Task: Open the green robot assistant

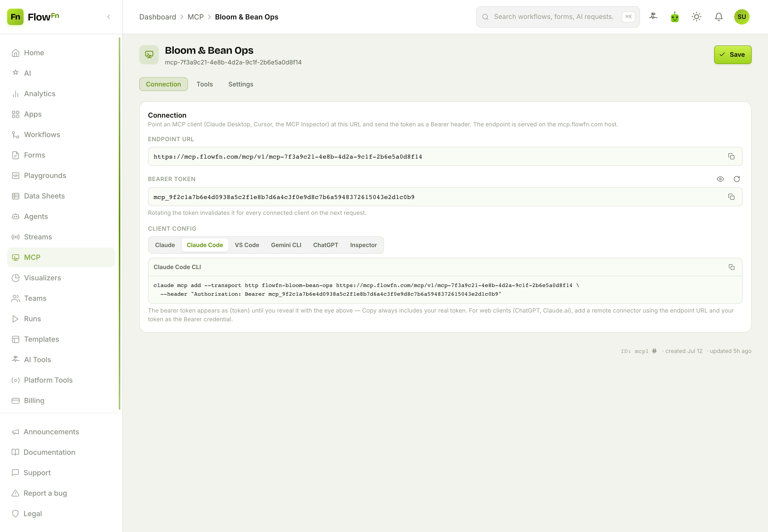Action: pyautogui.click(x=675, y=17)
